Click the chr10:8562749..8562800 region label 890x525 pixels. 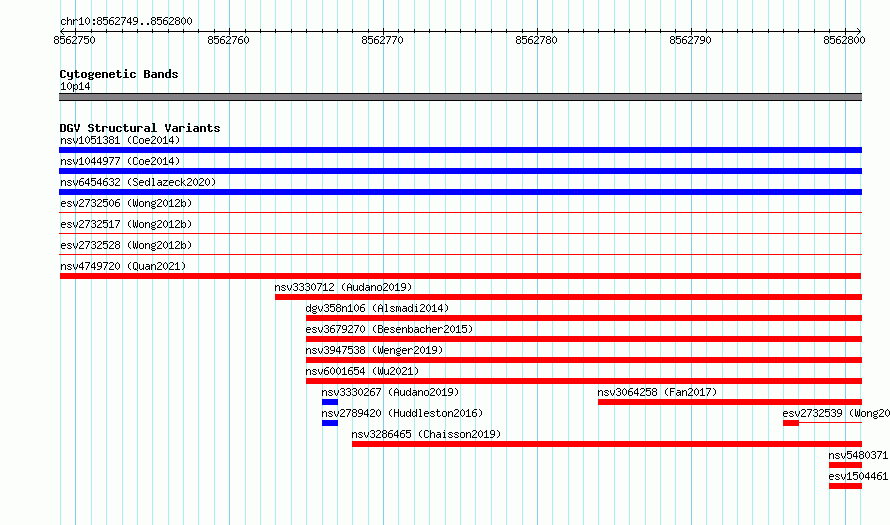click(126, 21)
